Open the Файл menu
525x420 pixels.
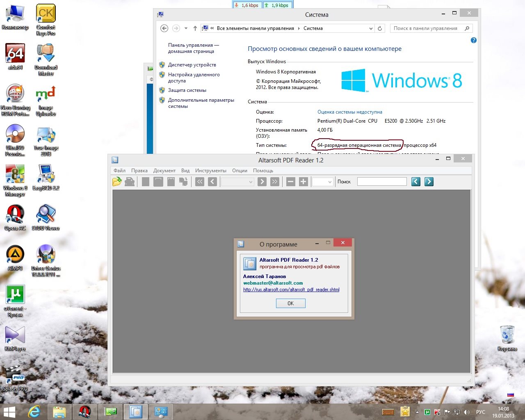(x=119, y=171)
